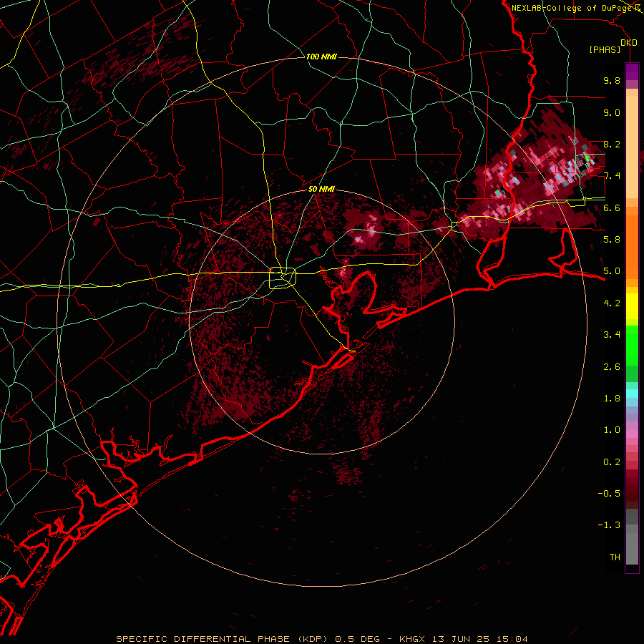644x644 pixels.
Task: Click the 1.8 value on the color scale
Action: tap(612, 399)
